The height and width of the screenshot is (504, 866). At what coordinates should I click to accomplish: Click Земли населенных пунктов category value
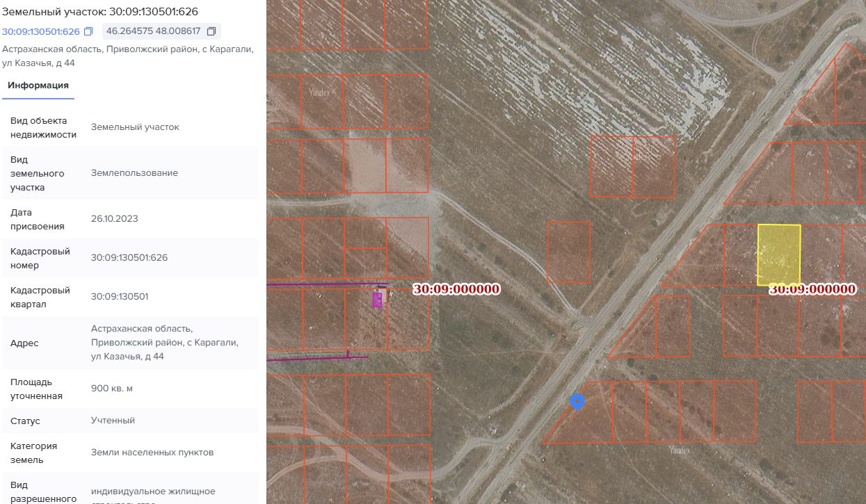tap(152, 453)
